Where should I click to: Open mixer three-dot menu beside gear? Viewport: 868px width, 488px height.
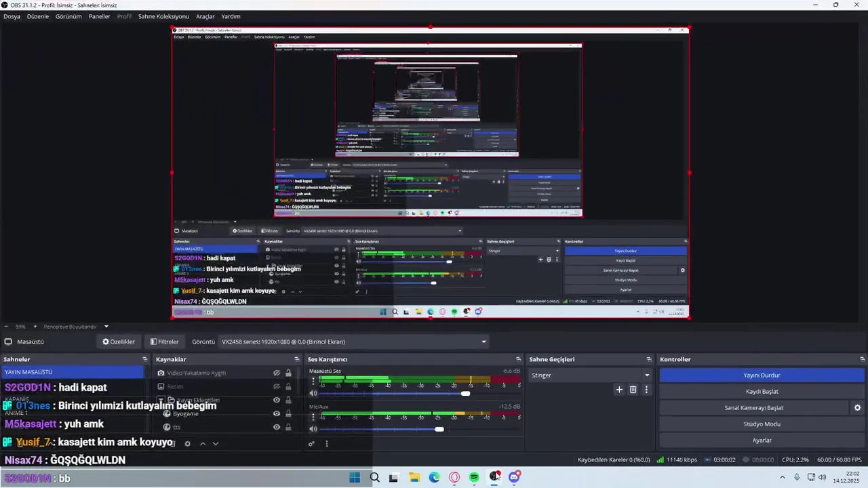[x=326, y=444]
